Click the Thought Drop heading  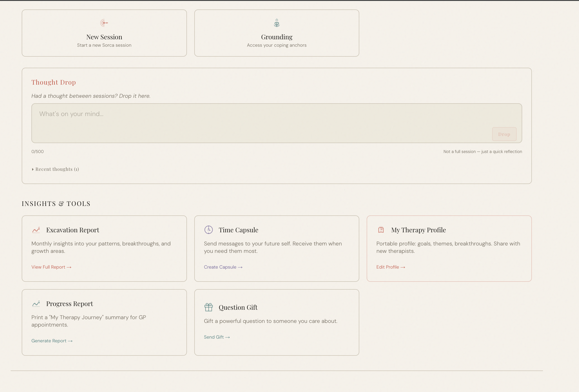coord(54,82)
